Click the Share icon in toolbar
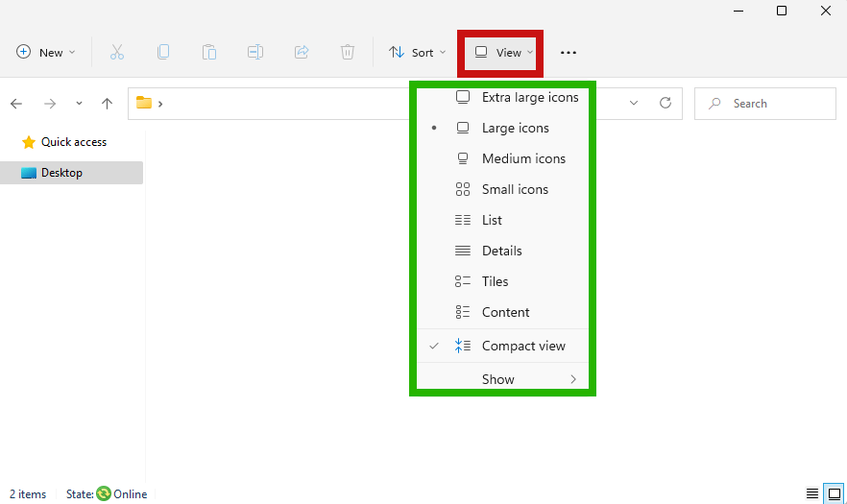847x504 pixels. 302,53
